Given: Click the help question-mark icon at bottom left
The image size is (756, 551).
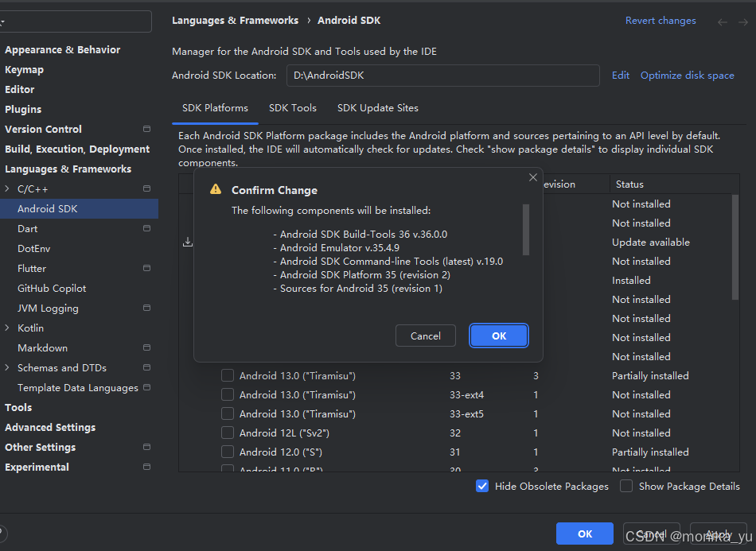Looking at the screenshot, I should [x=4, y=533].
